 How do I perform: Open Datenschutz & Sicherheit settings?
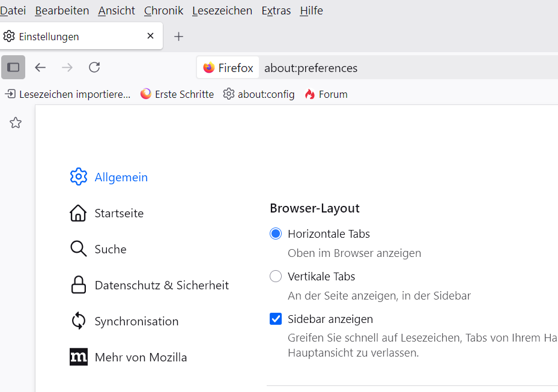coord(162,285)
